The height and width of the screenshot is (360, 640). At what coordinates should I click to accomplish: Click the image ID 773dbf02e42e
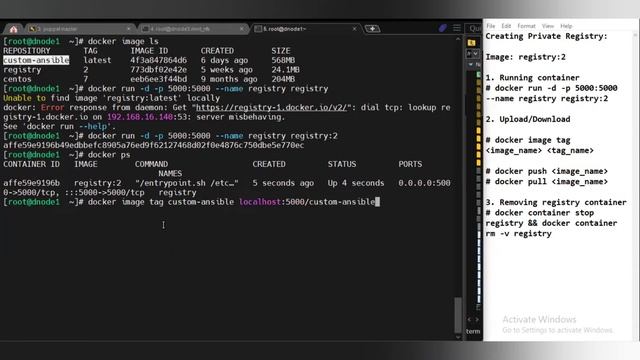(158, 69)
